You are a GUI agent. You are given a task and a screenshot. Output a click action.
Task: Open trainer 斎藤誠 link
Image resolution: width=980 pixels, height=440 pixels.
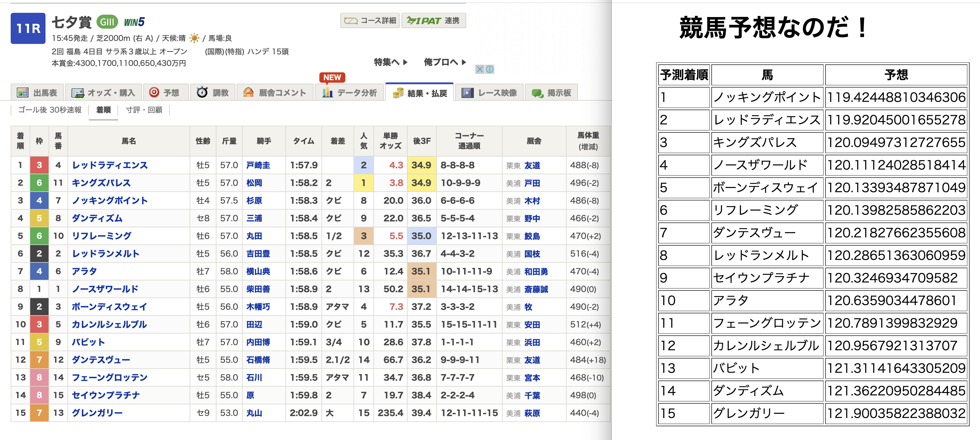click(x=536, y=289)
